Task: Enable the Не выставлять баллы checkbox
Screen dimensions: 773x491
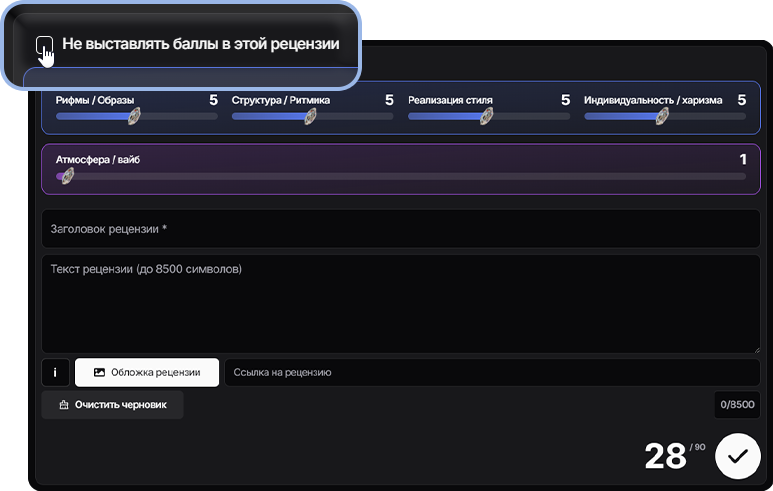Action: [x=44, y=44]
